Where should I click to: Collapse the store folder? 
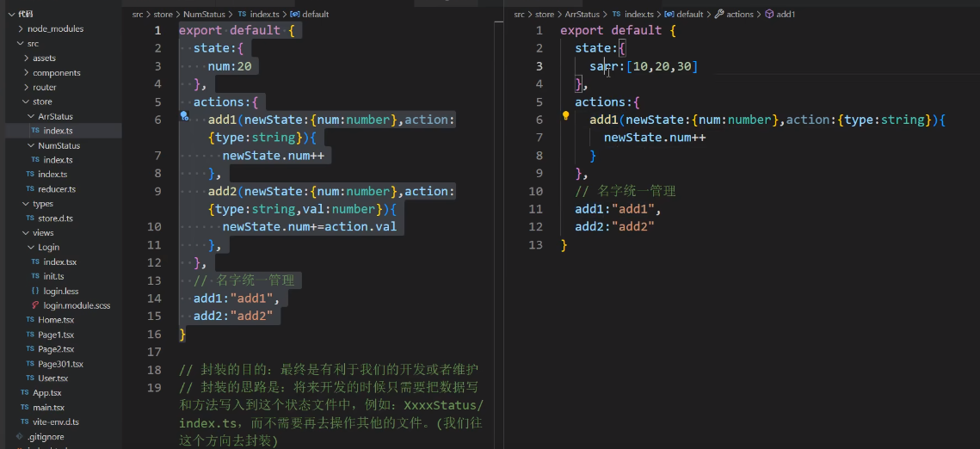pyautogui.click(x=27, y=101)
